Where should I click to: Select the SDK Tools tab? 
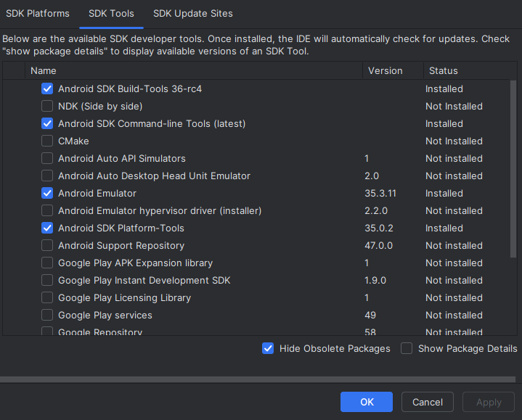tap(111, 14)
